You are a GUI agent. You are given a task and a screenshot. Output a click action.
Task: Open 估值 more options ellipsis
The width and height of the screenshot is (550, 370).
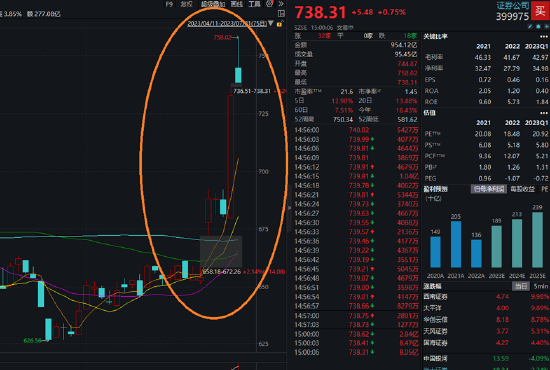click(x=544, y=113)
